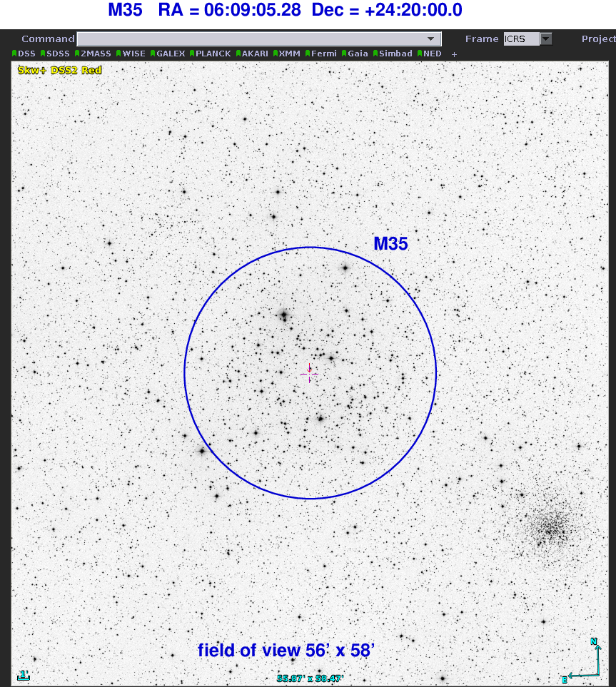The height and width of the screenshot is (687, 616).
Task: Expand the Command history dropdown arrow
Action: [430, 39]
